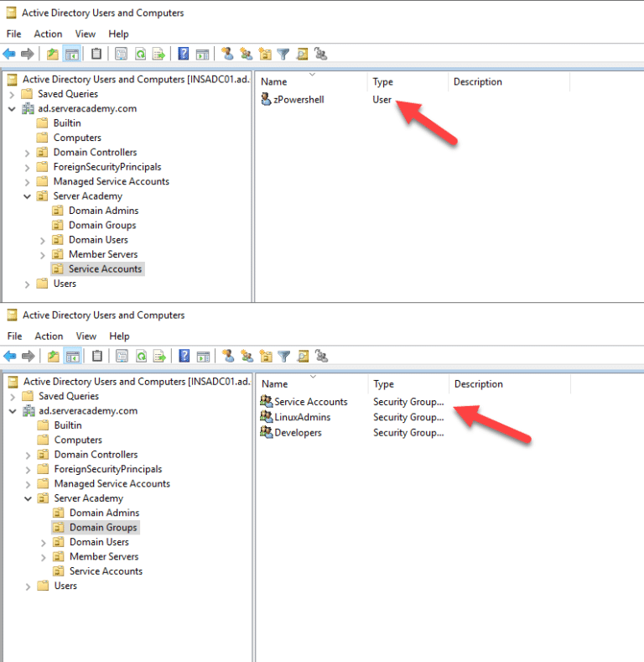Collapse Server Academy node in the lower window tree

coord(28,498)
